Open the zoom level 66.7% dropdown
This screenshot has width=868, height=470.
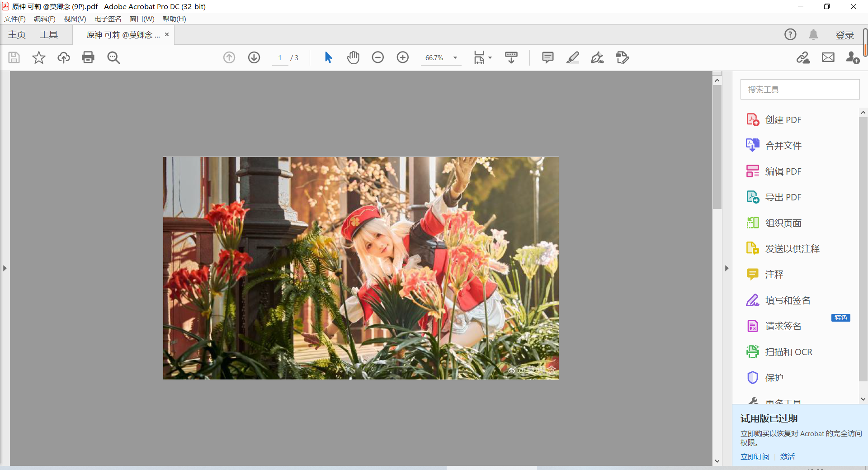(455, 58)
